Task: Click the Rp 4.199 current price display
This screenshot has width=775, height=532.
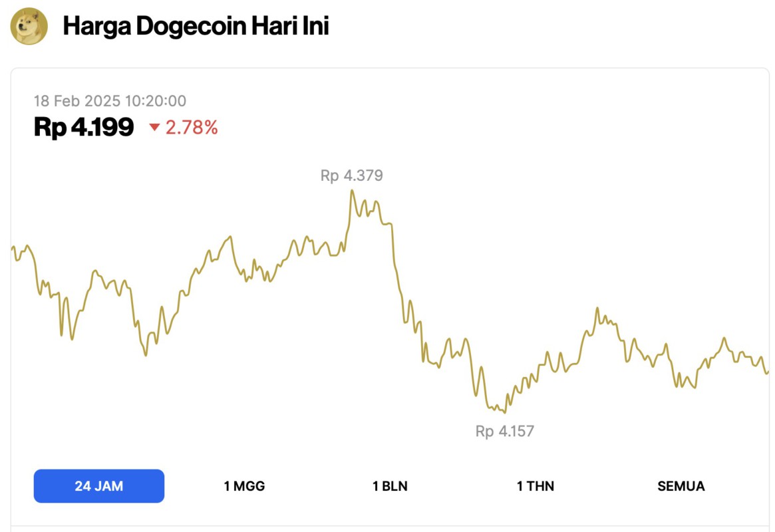Action: [83, 126]
